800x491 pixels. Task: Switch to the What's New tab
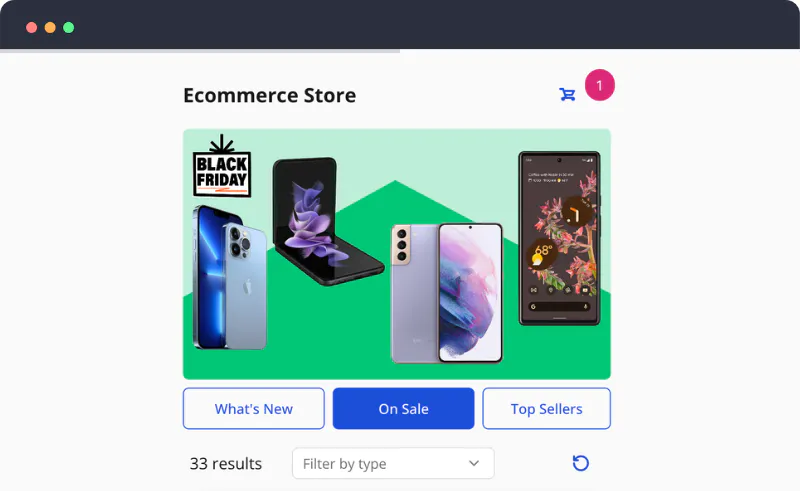coord(254,408)
